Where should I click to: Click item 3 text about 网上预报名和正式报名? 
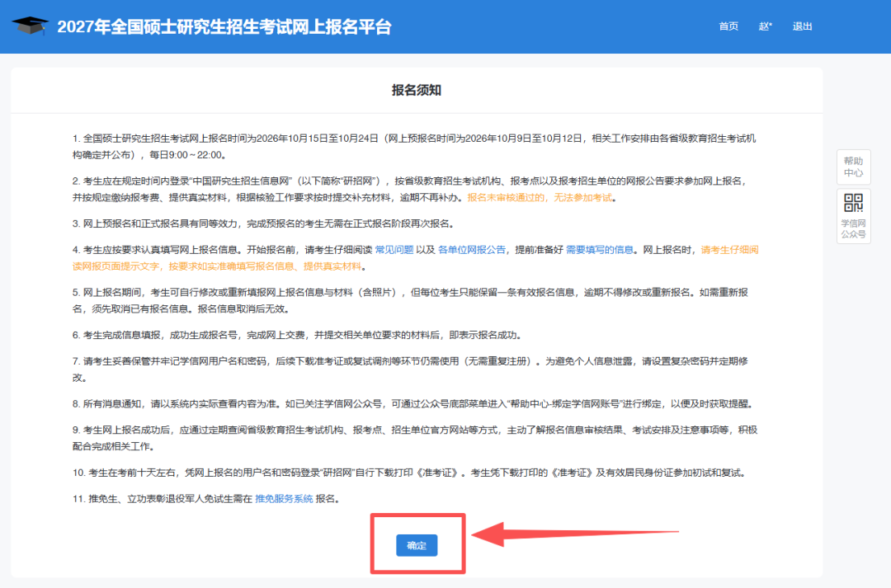(263, 223)
